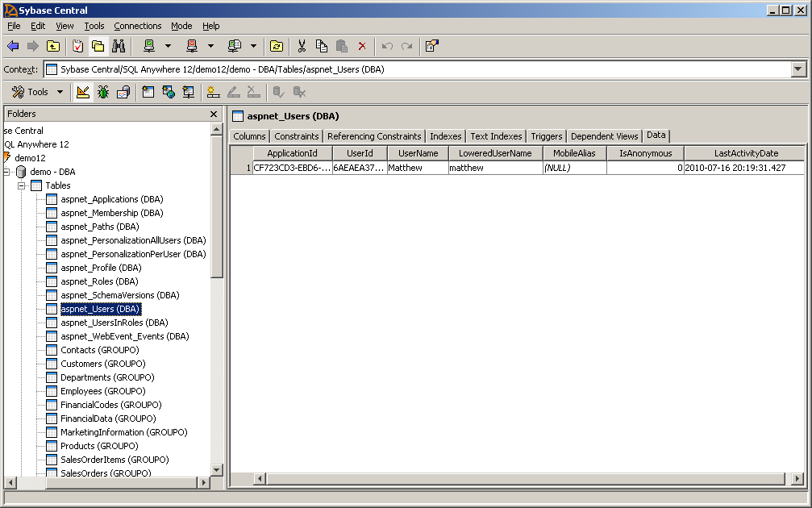Click the Folders tree scroll-down arrow
This screenshot has height=508, width=812.
click(x=217, y=469)
